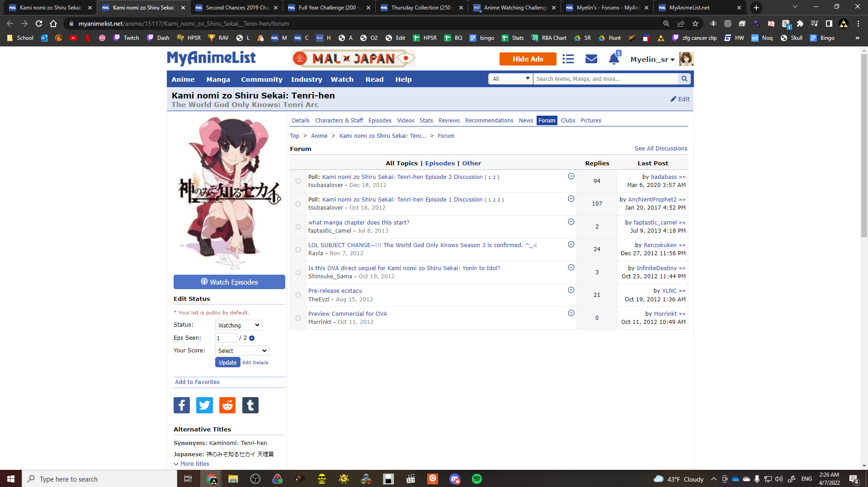Share on Tumblr
868x487 pixels.
pyautogui.click(x=250, y=405)
